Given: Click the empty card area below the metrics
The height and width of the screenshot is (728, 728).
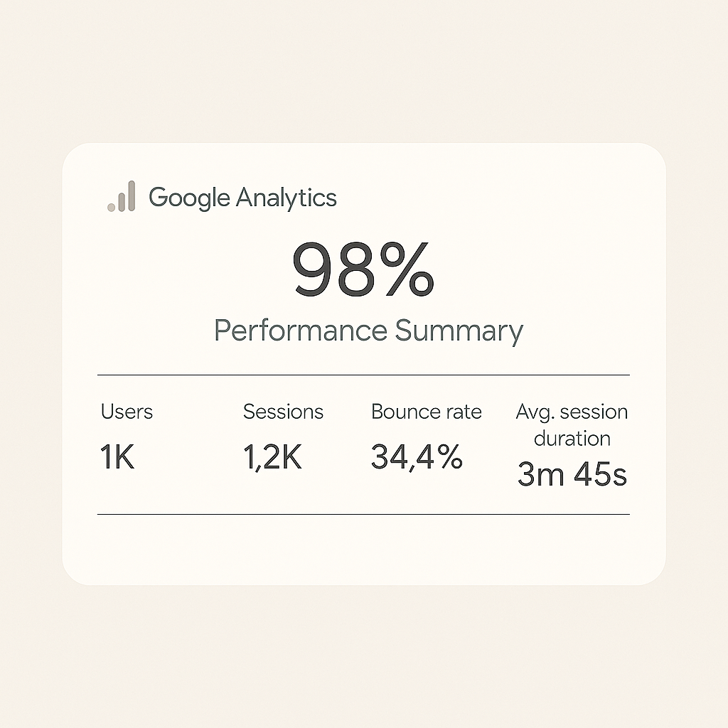Looking at the screenshot, I should click(363, 550).
